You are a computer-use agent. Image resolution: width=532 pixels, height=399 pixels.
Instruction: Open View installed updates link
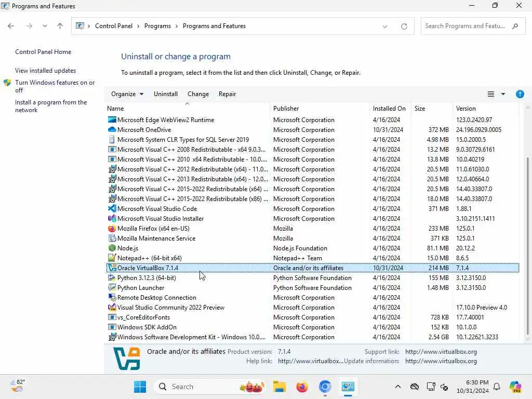coord(46,71)
